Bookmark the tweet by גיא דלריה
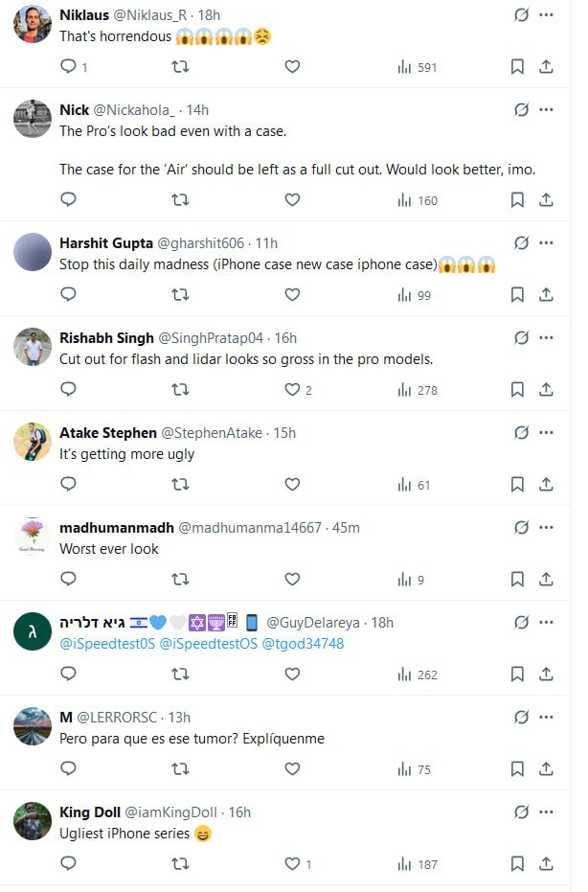Image resolution: width=588 pixels, height=892 pixels. pyautogui.click(x=517, y=675)
